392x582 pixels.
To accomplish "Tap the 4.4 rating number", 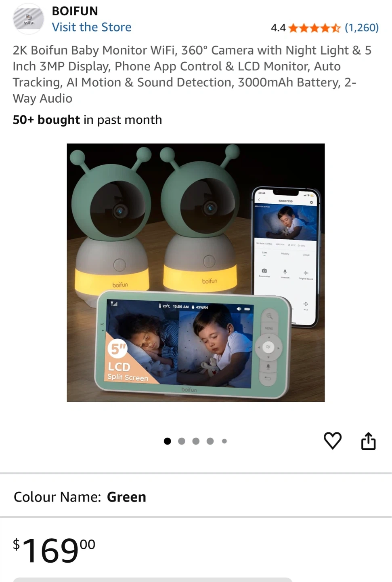I will (x=278, y=28).
